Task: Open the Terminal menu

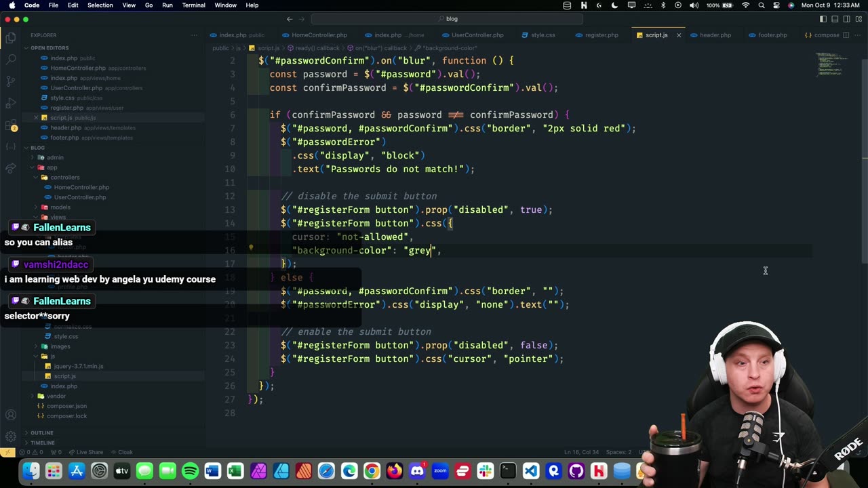Action: [193, 5]
